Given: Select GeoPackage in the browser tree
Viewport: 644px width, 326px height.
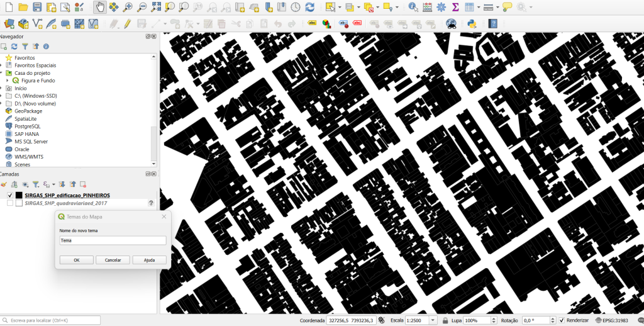Looking at the screenshot, I should click(x=28, y=111).
